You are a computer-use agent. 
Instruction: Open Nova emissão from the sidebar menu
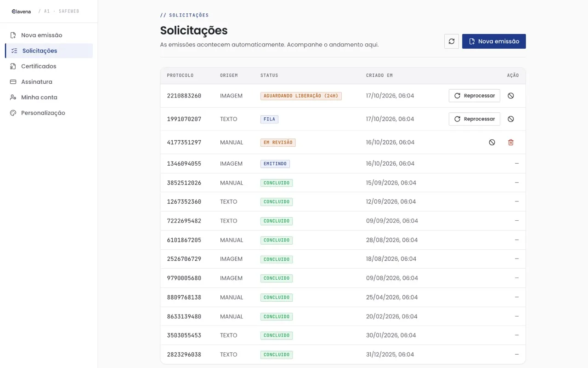49,35
